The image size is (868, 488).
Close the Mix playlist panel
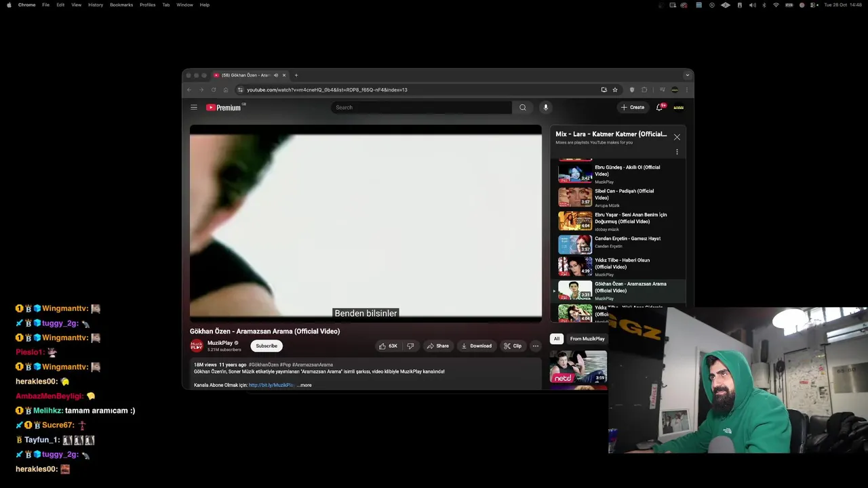[x=677, y=137]
